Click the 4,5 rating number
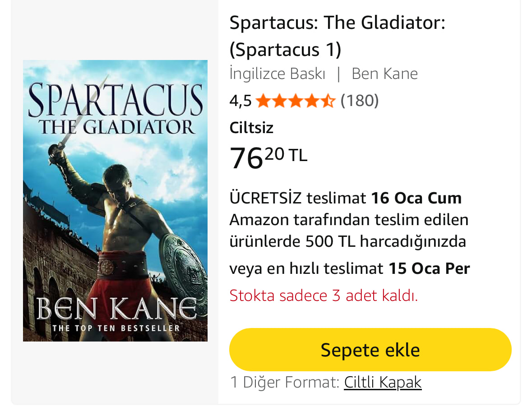 click(x=241, y=101)
